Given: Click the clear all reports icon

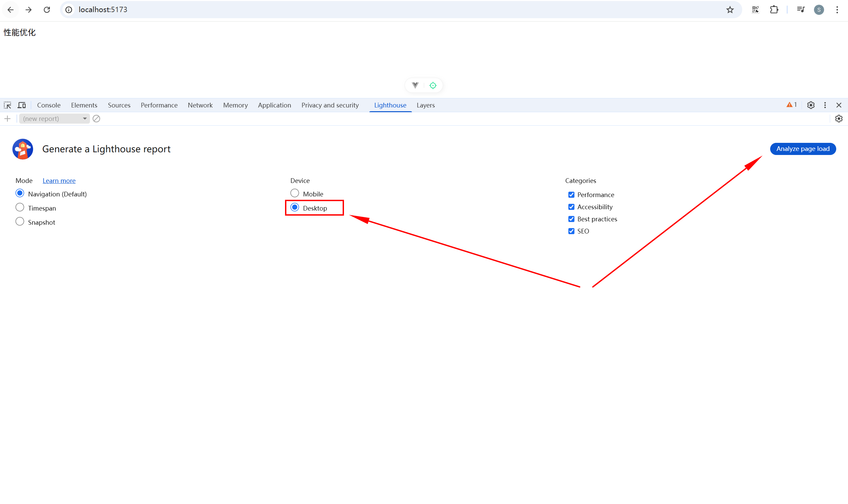Looking at the screenshot, I should 96,119.
